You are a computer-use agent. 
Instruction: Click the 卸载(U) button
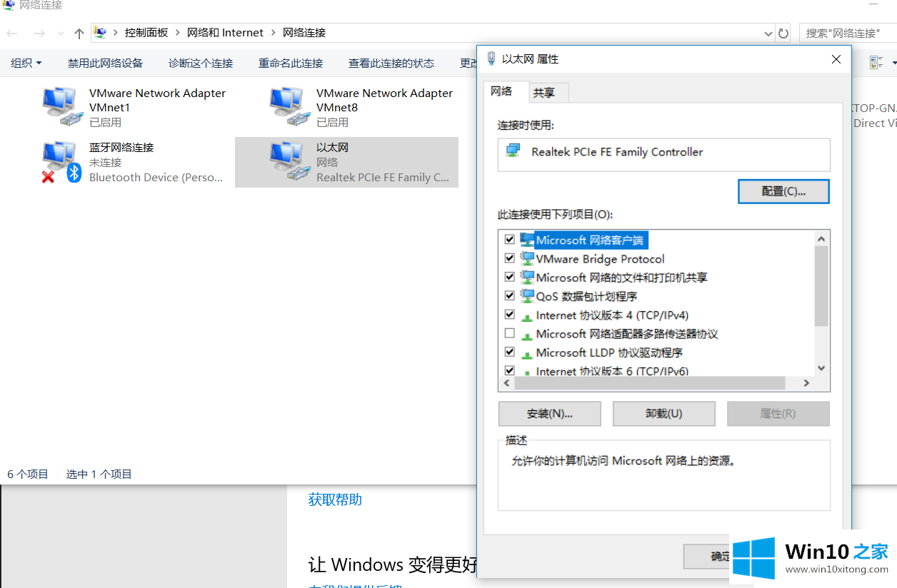664,414
